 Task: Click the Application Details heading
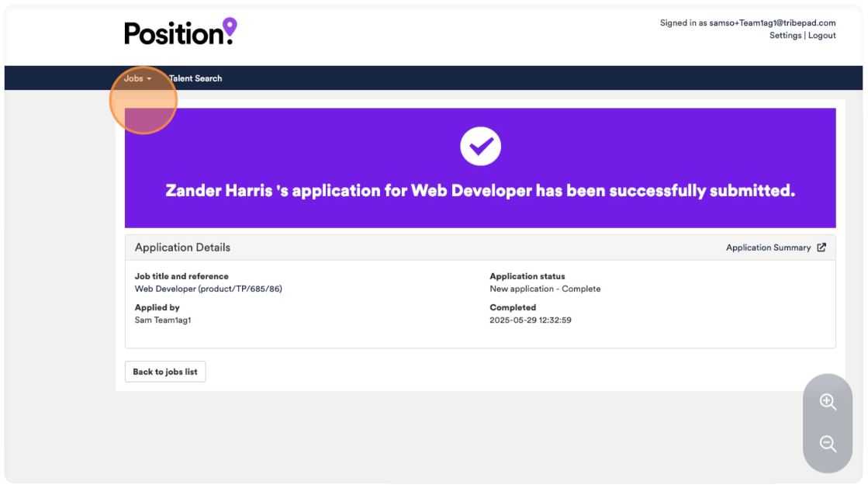tap(182, 247)
